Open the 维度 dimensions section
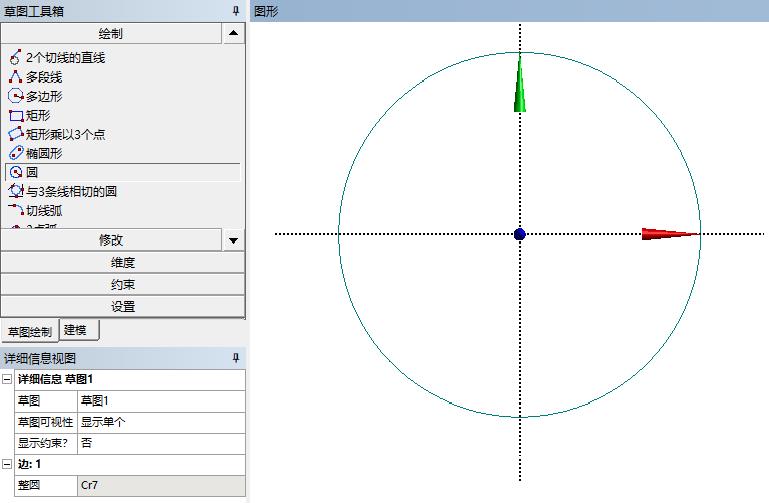 (x=122, y=263)
